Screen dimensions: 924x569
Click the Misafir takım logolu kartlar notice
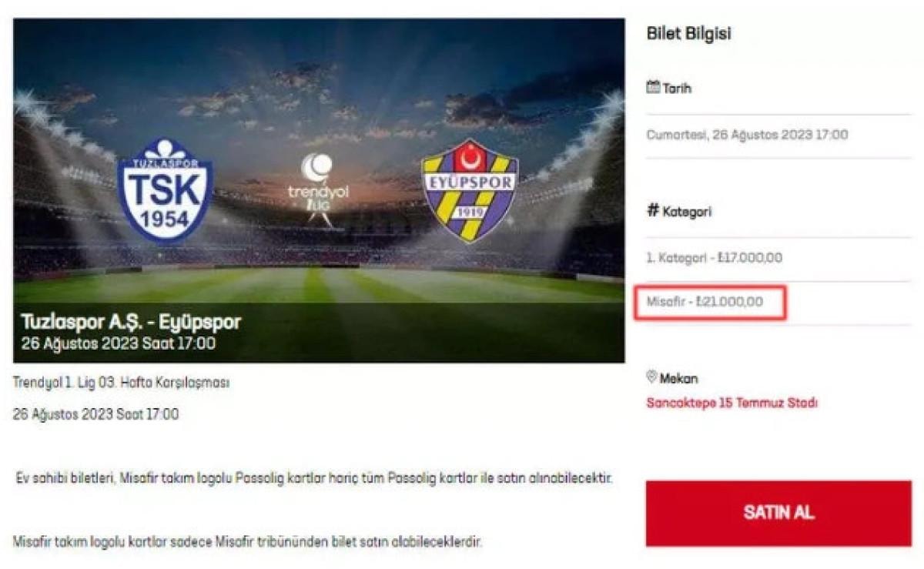point(247,541)
